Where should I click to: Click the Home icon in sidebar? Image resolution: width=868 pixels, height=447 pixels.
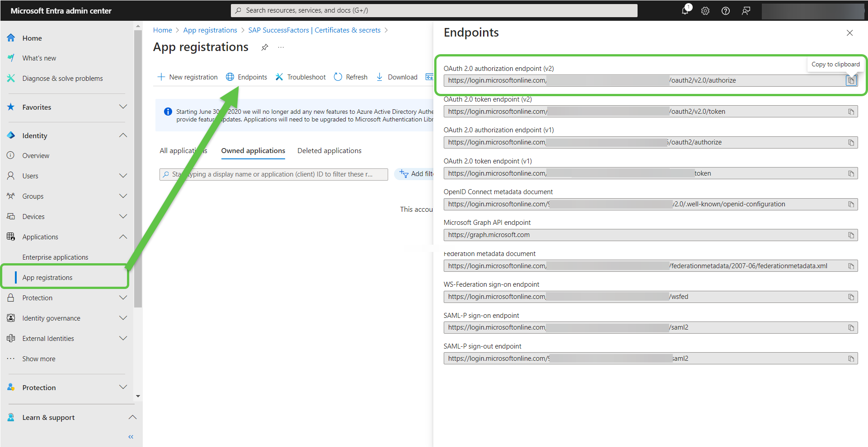pyautogui.click(x=11, y=38)
